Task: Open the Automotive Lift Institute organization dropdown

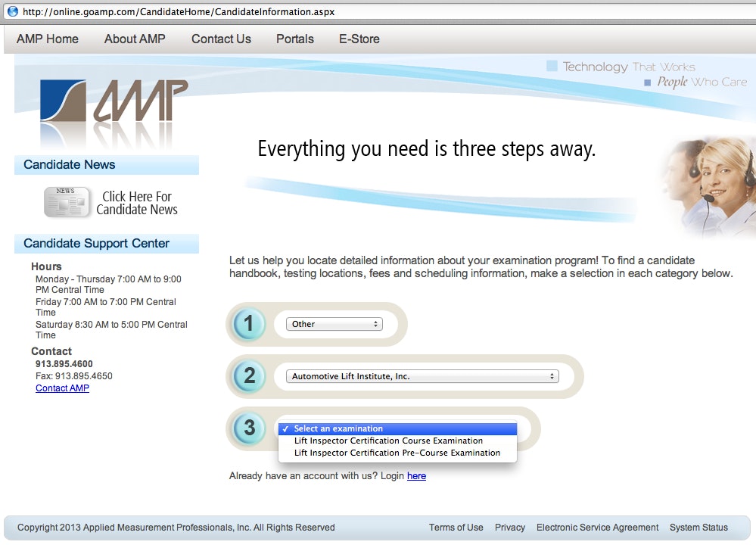Action: [422, 376]
